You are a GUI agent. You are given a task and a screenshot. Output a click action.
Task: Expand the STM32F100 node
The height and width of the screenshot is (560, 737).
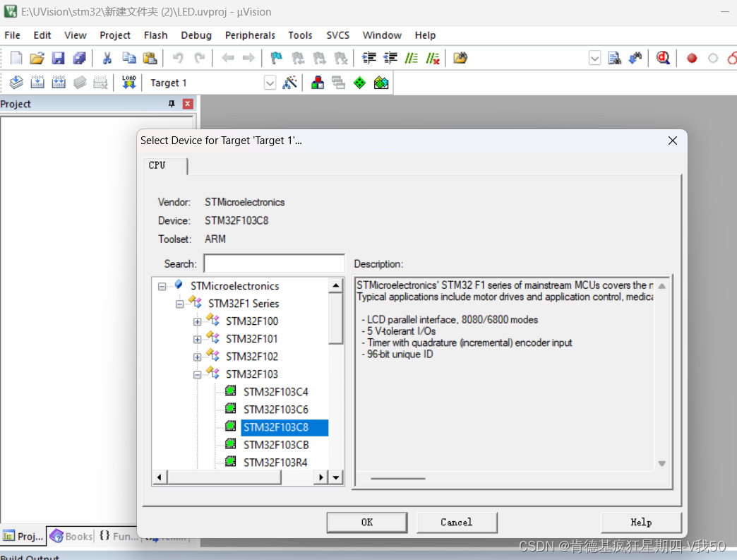(x=198, y=321)
